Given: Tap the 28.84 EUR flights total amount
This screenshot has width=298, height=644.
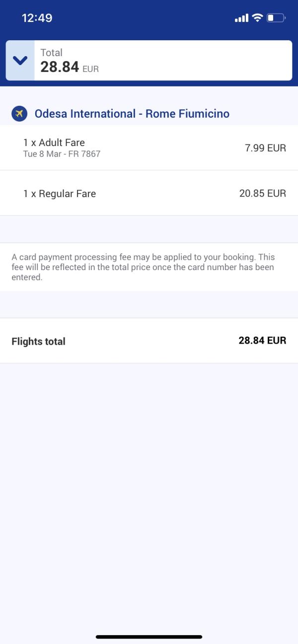Looking at the screenshot, I should click(262, 341).
